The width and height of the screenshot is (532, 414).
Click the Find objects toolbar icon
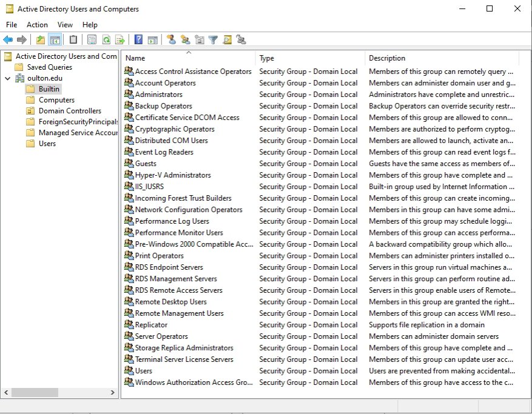coord(227,40)
